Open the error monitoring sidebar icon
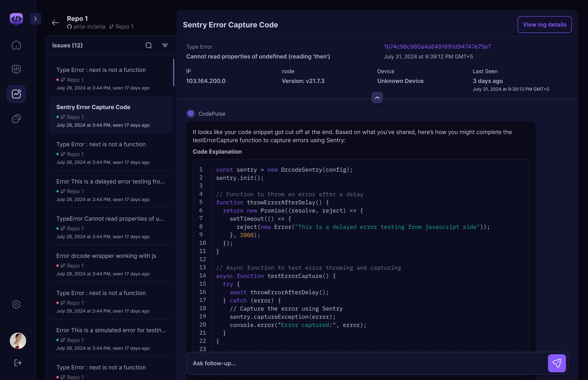This screenshot has height=380, width=588. pos(16,94)
